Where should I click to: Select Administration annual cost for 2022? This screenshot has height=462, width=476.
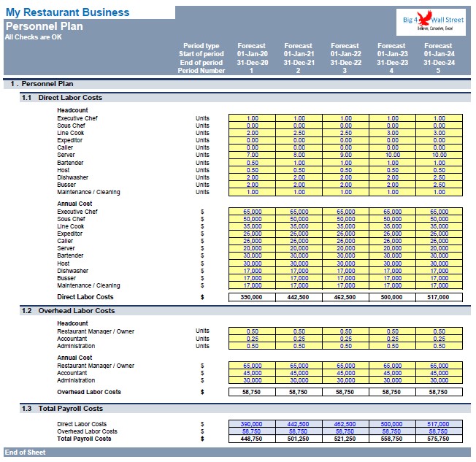coord(346,380)
